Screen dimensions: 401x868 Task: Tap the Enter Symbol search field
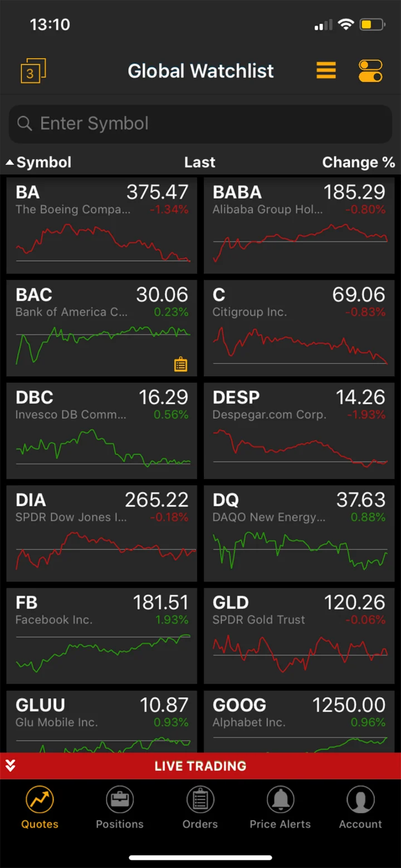pyautogui.click(x=200, y=123)
